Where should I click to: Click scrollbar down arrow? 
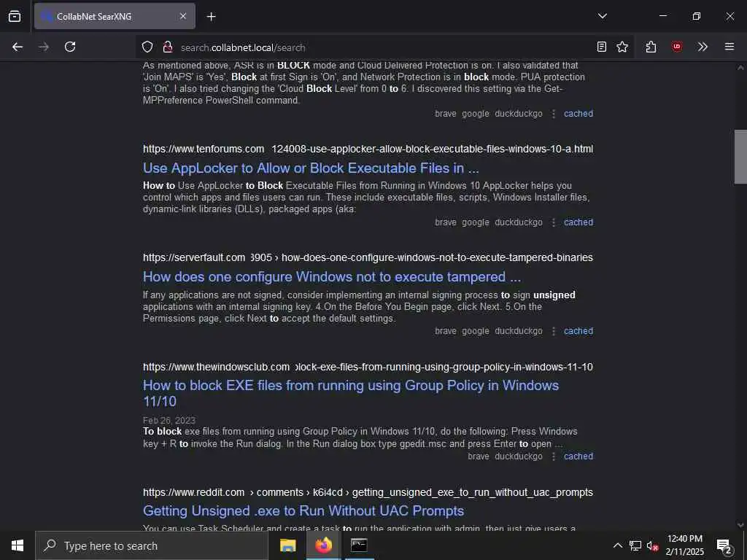coord(740,525)
